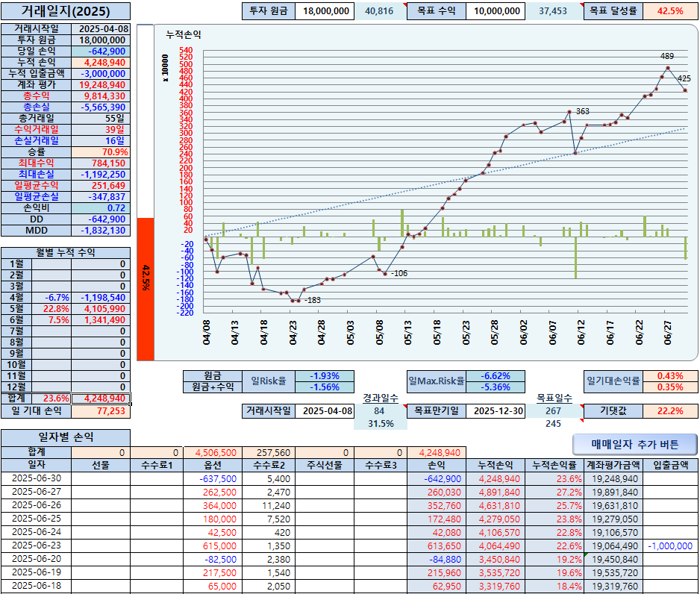Click the 489 peak data point on chart
The image size is (700, 594).
[668, 68]
